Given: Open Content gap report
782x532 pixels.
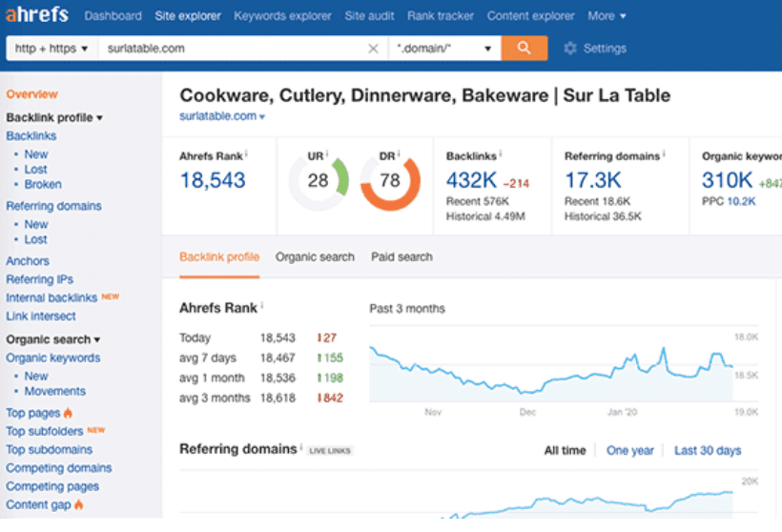Looking at the screenshot, I should coord(38,505).
